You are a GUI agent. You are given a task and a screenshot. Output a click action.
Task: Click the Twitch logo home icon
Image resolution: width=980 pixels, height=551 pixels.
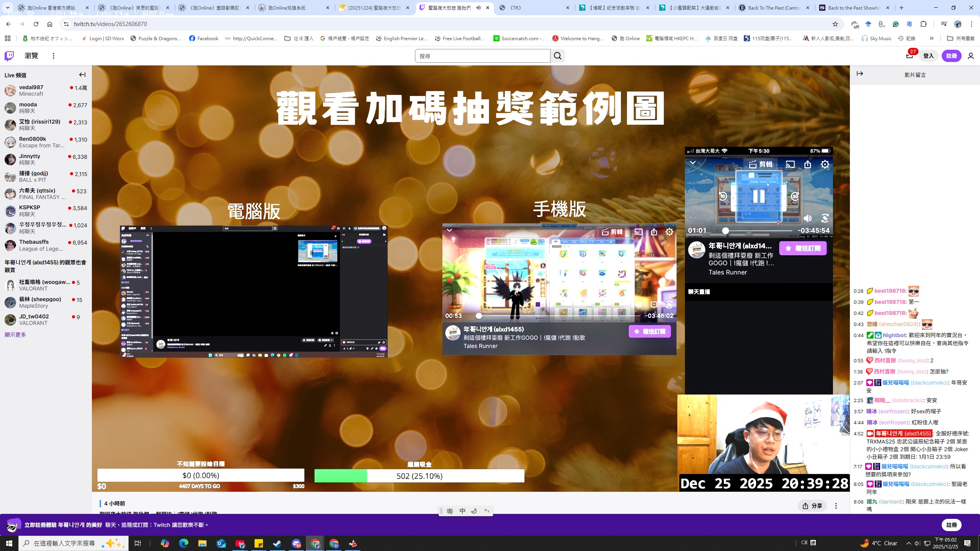click(x=9, y=56)
